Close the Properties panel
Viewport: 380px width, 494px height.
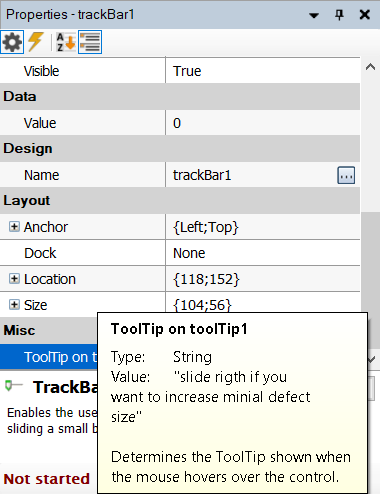[x=365, y=15]
